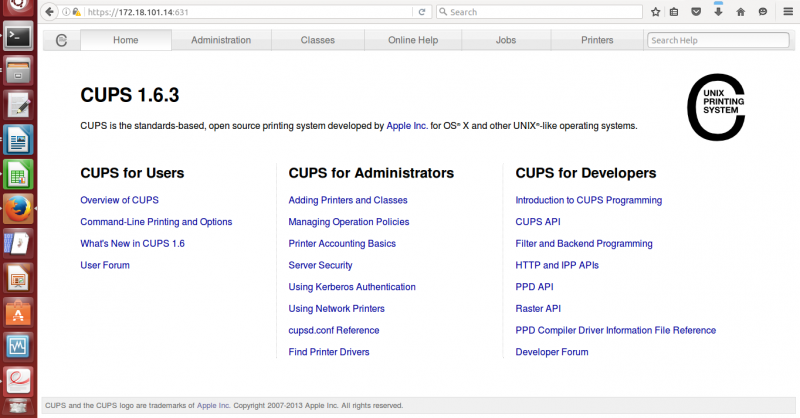Open the bookmarks list icon
The height and width of the screenshot is (418, 800).
tap(674, 12)
